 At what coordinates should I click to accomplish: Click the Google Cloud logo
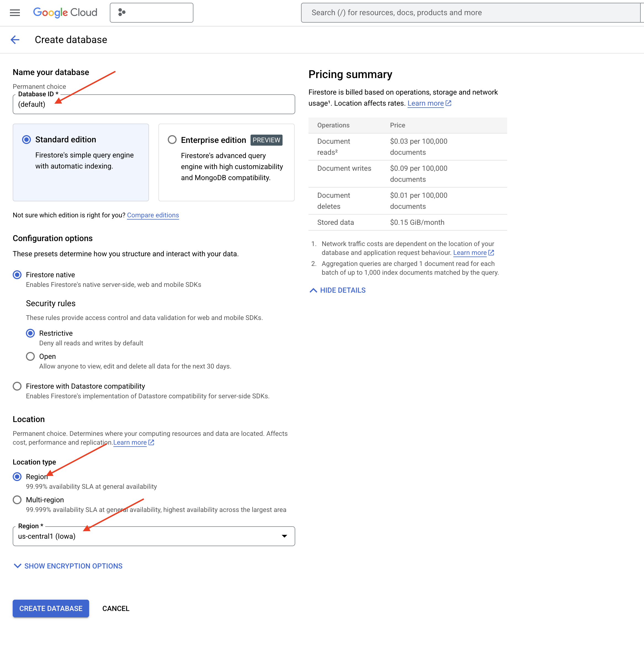pyautogui.click(x=65, y=13)
